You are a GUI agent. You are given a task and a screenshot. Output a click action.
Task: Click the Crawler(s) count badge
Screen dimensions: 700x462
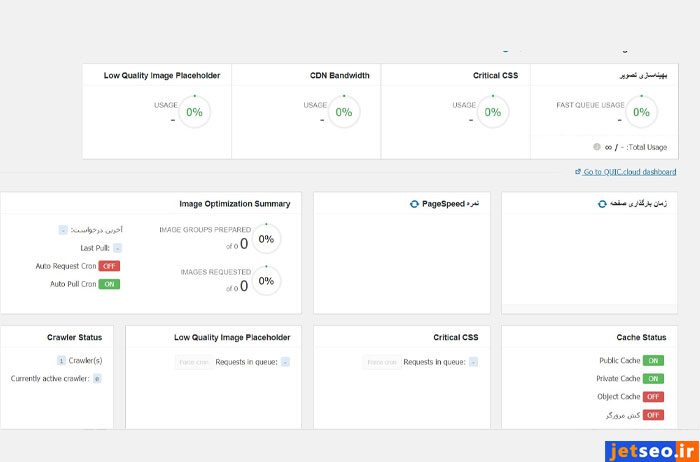tap(62, 360)
